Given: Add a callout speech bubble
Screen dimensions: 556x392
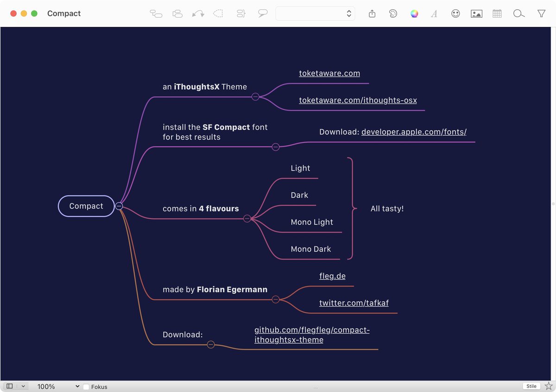Looking at the screenshot, I should (x=263, y=14).
